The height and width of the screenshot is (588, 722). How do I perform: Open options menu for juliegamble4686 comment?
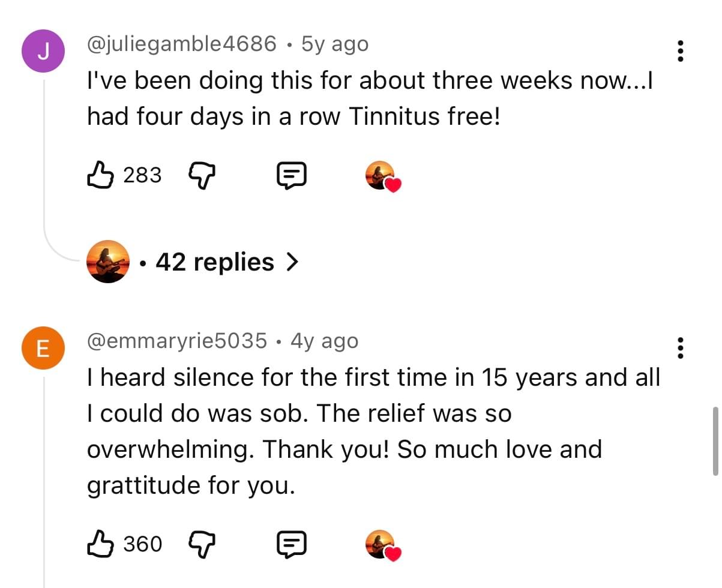680,51
